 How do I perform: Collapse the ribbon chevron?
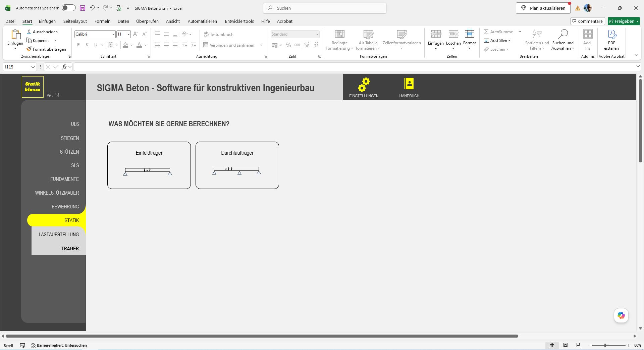click(636, 55)
